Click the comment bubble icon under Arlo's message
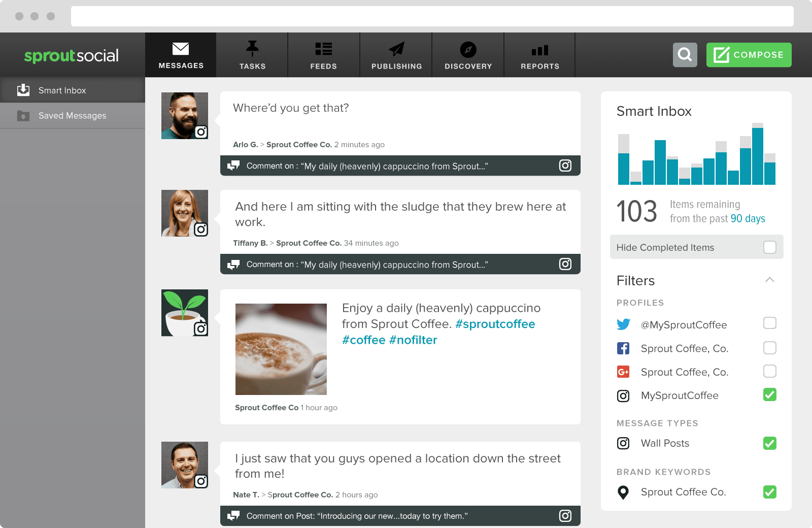 (233, 166)
